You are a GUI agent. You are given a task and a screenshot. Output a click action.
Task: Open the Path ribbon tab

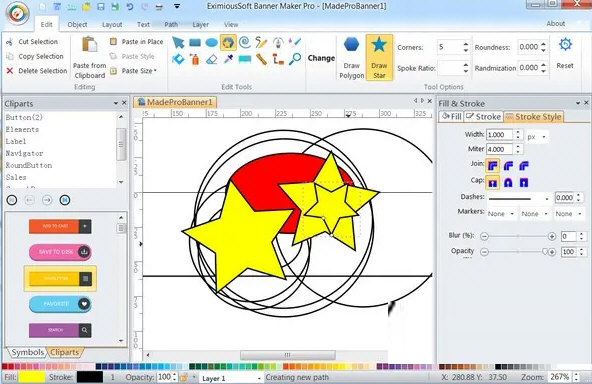tap(171, 25)
